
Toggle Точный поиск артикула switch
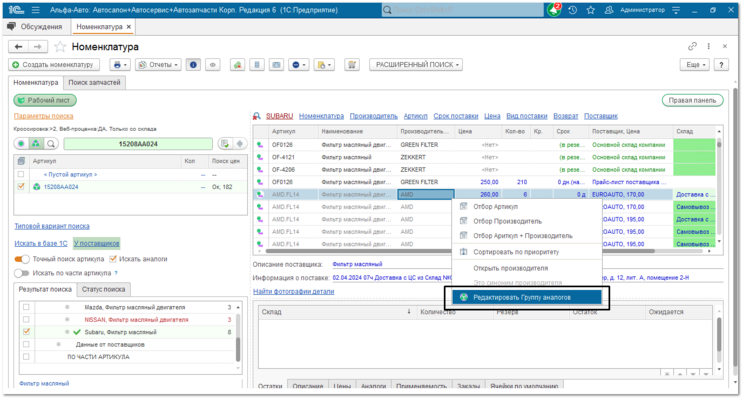click(22, 259)
